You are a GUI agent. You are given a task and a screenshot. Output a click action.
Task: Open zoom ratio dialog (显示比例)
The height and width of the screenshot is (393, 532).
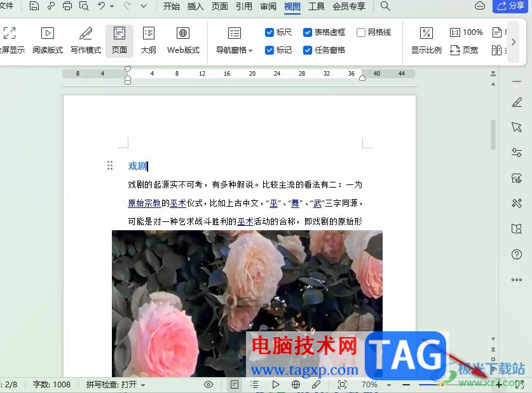pos(426,41)
